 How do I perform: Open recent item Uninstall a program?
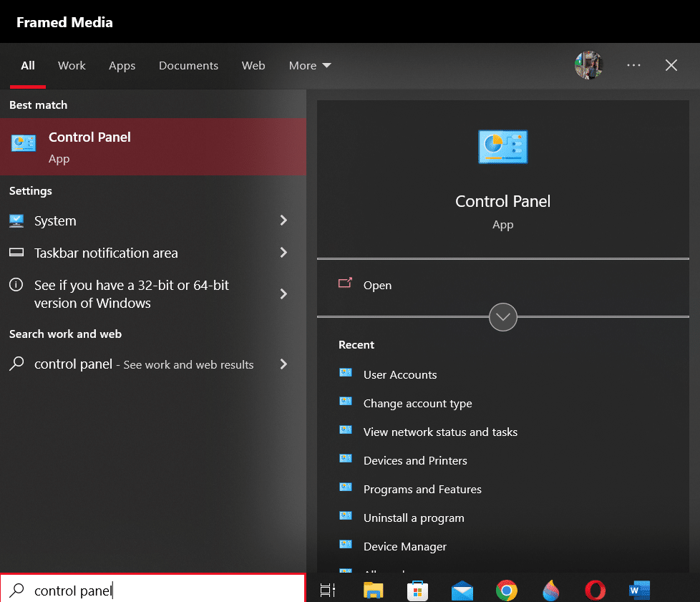pyautogui.click(x=414, y=518)
